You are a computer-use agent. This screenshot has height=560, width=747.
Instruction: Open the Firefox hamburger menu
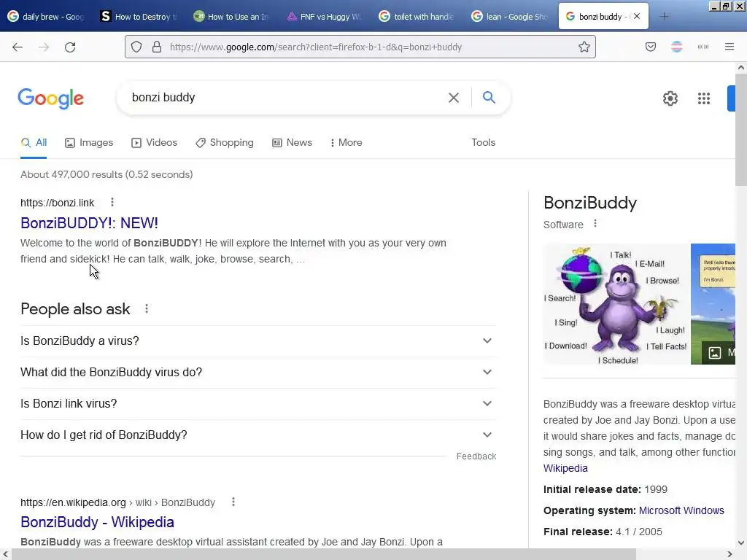click(729, 47)
